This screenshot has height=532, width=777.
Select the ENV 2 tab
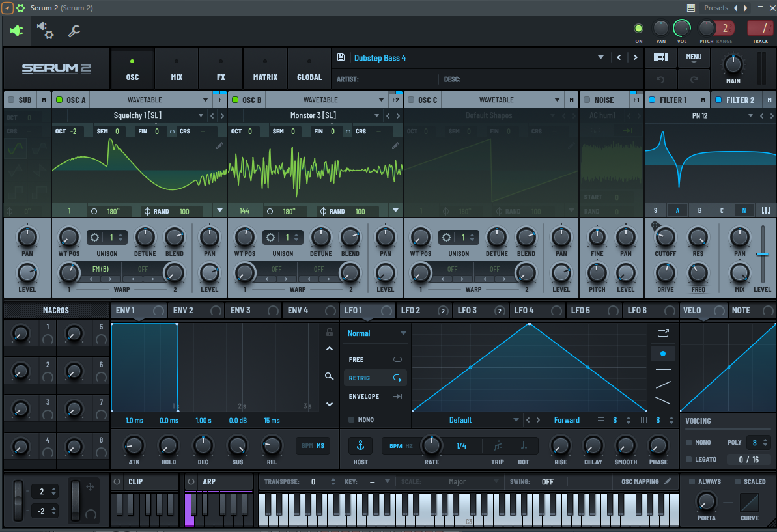182,311
